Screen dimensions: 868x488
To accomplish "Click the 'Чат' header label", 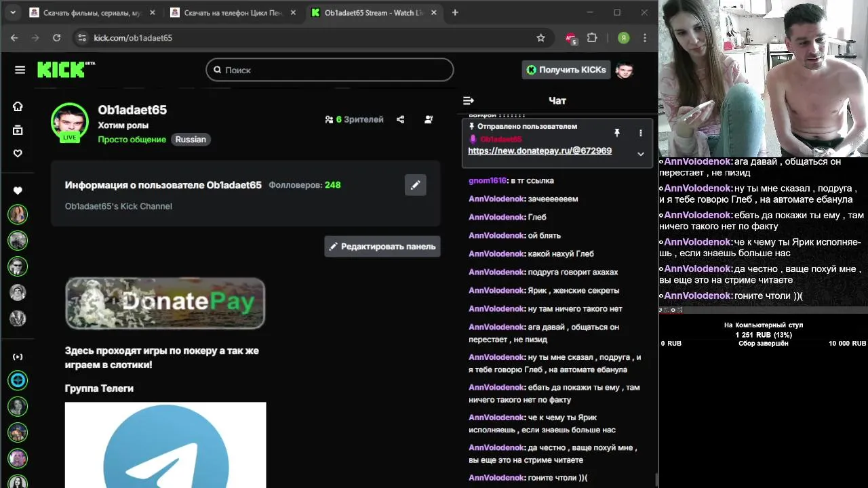I will click(x=557, y=100).
